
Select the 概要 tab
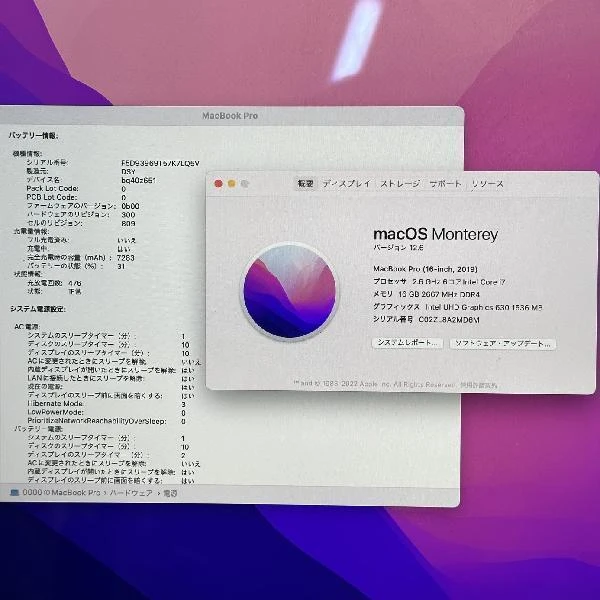(305, 184)
